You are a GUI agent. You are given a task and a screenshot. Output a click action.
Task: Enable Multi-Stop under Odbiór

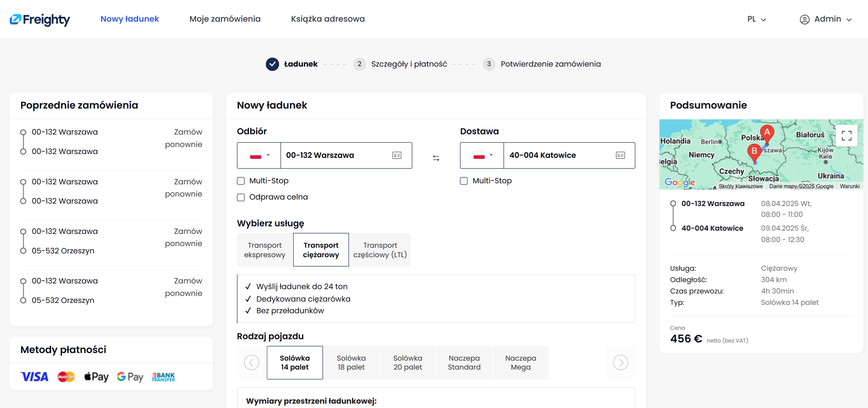pos(241,181)
